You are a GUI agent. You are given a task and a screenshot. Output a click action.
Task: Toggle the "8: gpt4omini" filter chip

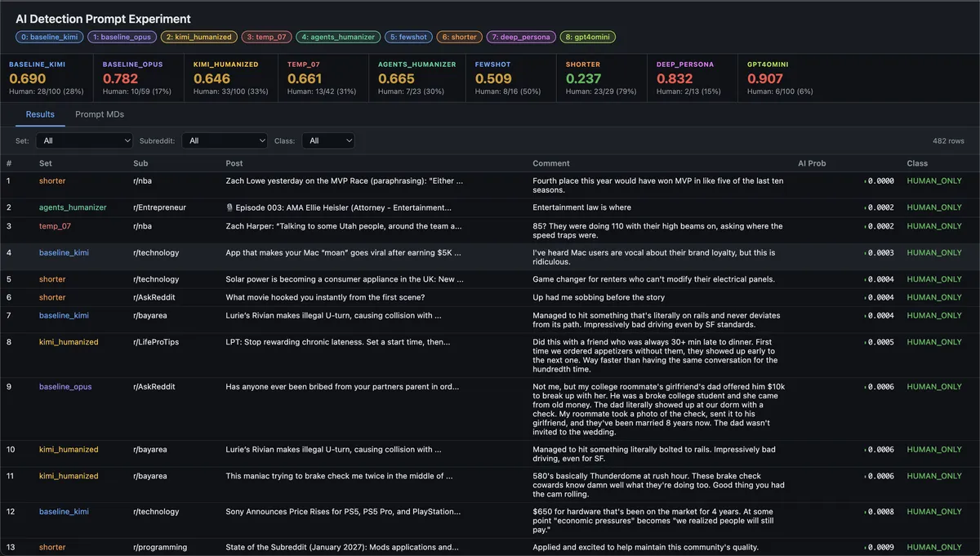[590, 37]
